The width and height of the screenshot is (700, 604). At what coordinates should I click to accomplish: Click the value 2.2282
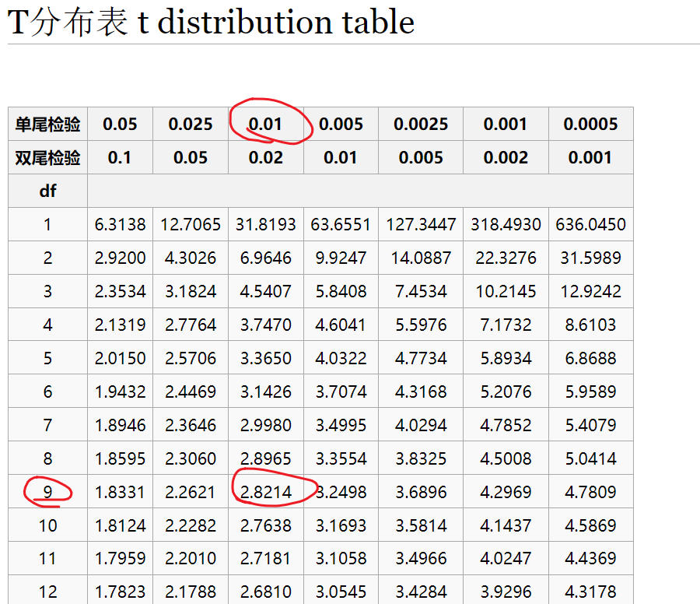(191, 525)
